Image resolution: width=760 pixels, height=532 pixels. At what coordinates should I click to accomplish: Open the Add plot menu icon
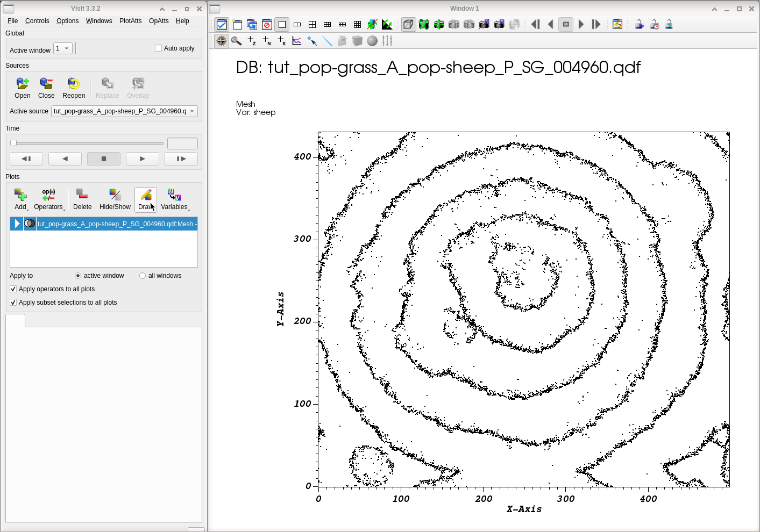20,195
